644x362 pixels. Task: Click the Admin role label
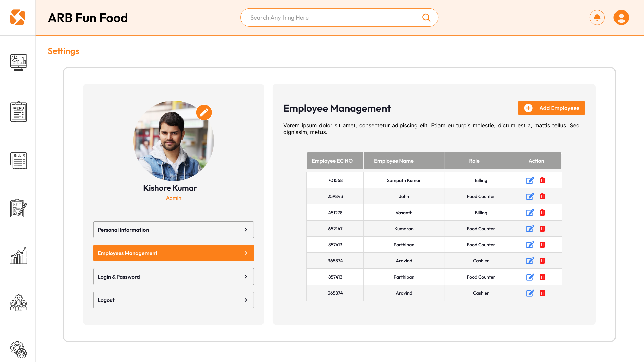click(173, 198)
